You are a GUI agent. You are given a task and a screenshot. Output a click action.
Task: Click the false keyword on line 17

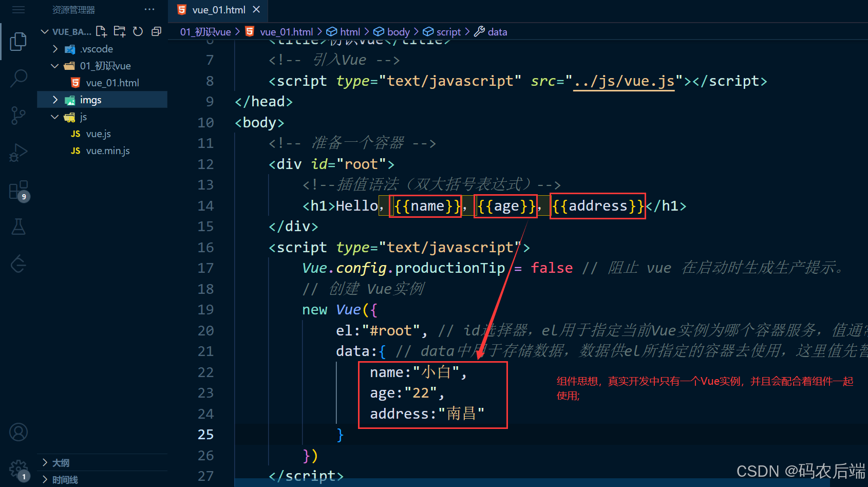point(552,268)
